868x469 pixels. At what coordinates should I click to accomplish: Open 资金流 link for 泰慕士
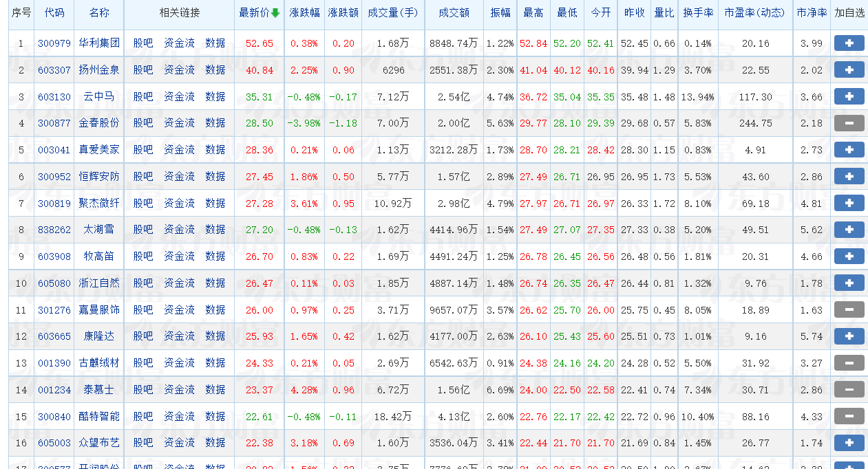(x=179, y=390)
